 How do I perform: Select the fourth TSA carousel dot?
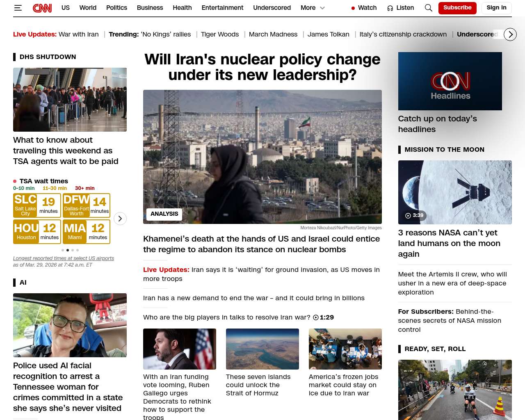click(x=78, y=250)
